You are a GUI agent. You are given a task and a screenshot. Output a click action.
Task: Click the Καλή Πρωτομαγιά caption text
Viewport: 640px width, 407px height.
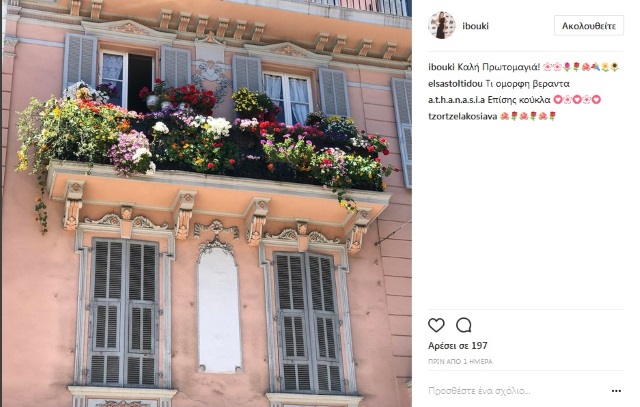pyautogui.click(x=499, y=67)
